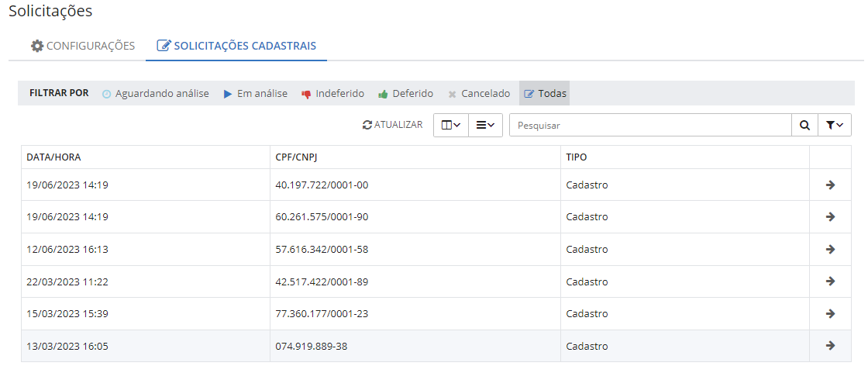Click Cadastro type in 074.919.889-38 row

click(x=587, y=347)
